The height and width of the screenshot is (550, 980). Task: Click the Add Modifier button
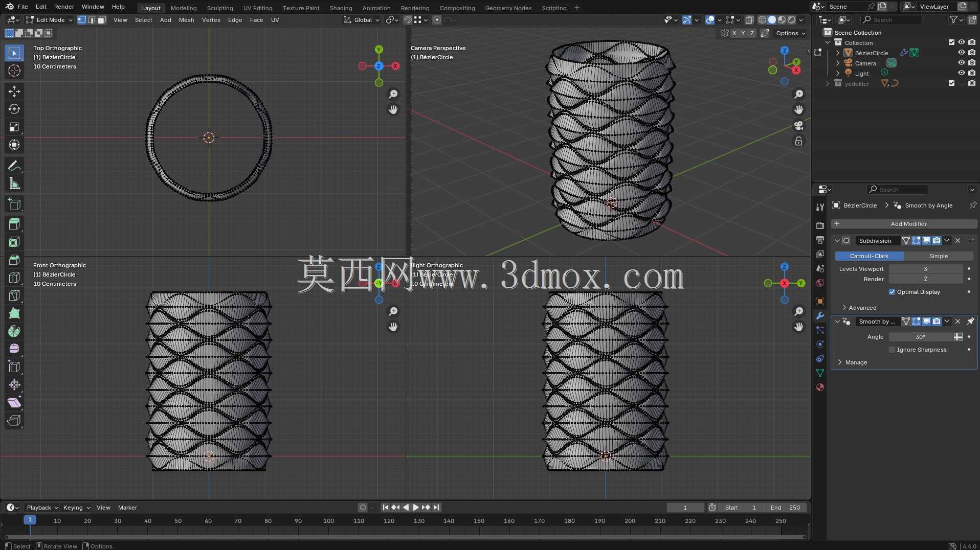(904, 224)
